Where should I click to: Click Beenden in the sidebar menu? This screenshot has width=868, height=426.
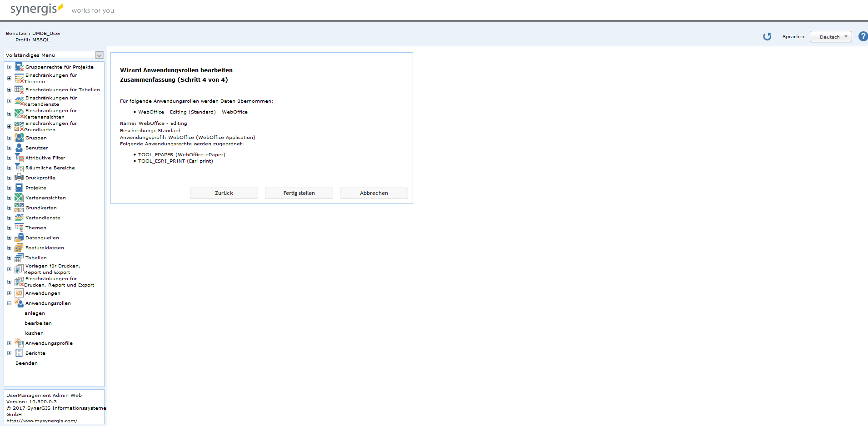pos(26,362)
